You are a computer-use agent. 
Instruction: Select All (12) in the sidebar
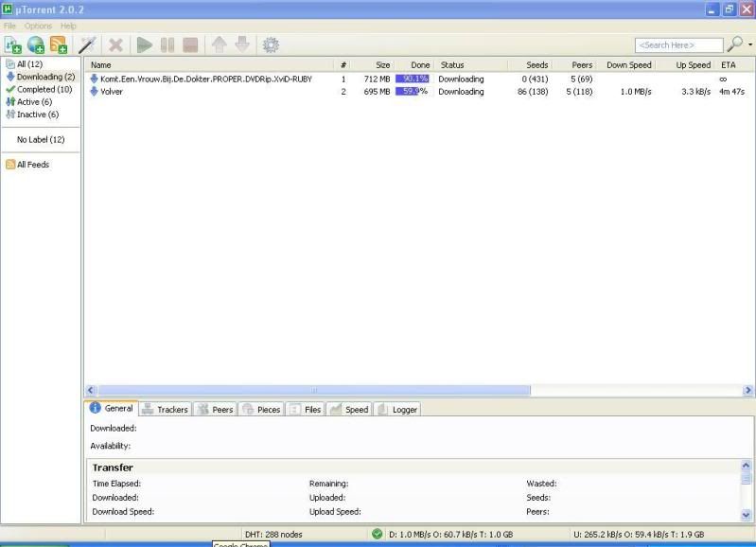coord(29,64)
